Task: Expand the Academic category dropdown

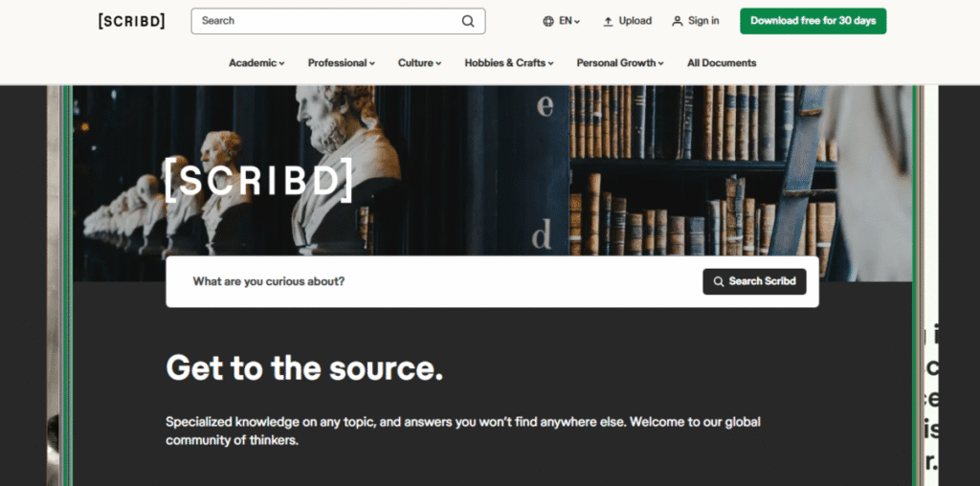Action: (x=256, y=63)
